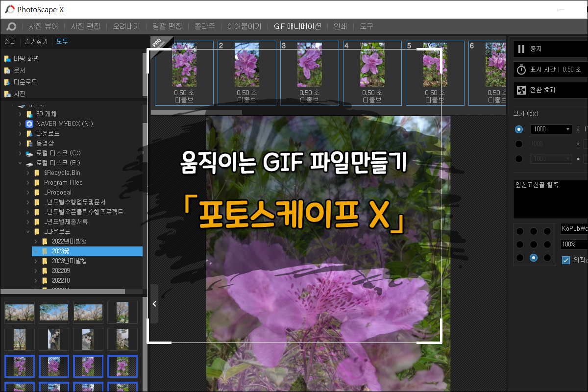
Task: Select the second size option radio button
Action: pos(519,144)
